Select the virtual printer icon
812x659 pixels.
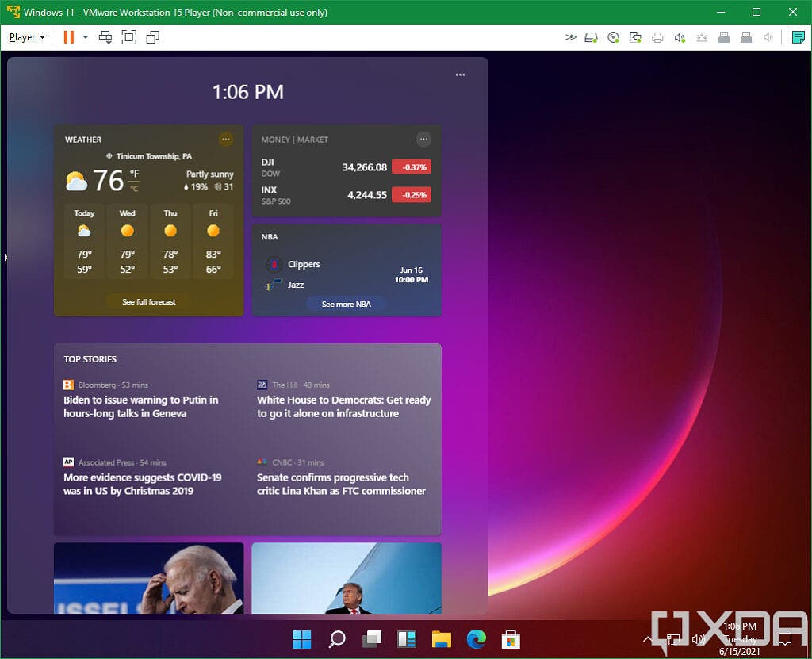click(657, 36)
